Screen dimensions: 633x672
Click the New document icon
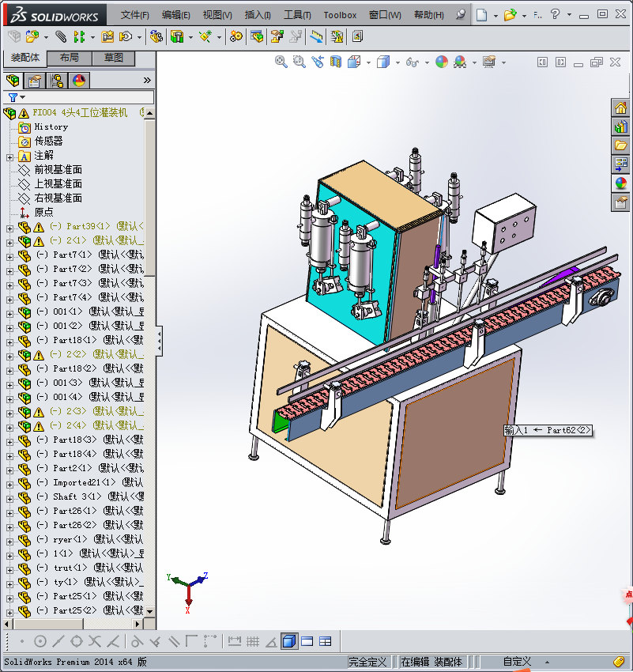coord(481,15)
